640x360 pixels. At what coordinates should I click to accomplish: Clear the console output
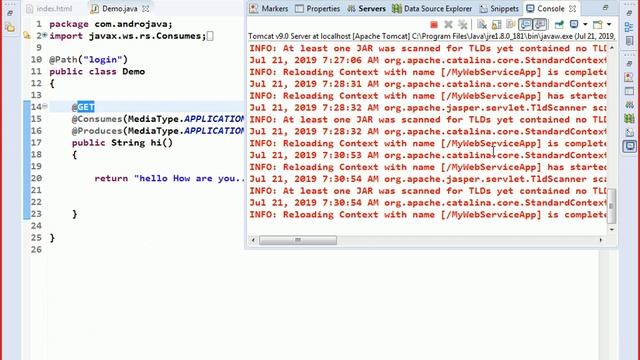(x=482, y=24)
